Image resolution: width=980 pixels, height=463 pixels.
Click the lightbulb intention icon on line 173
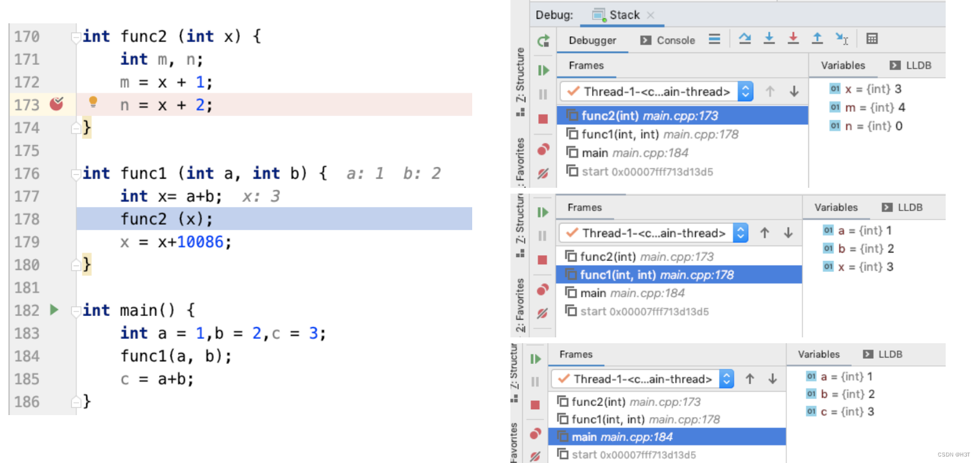tap(93, 102)
